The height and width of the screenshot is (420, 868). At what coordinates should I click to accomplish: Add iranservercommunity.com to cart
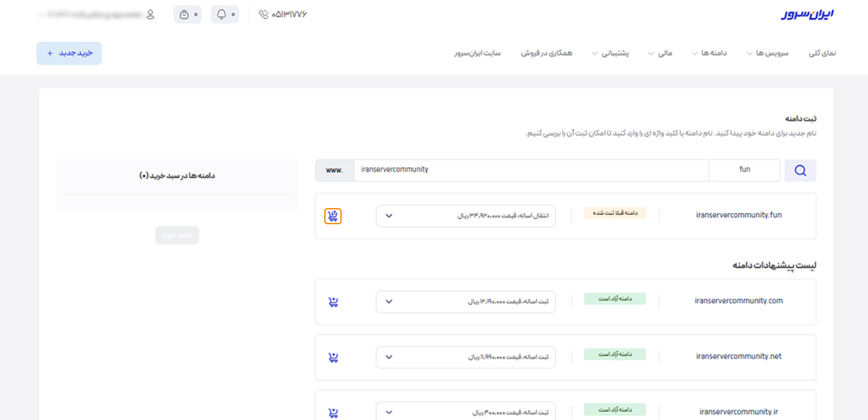point(332,302)
